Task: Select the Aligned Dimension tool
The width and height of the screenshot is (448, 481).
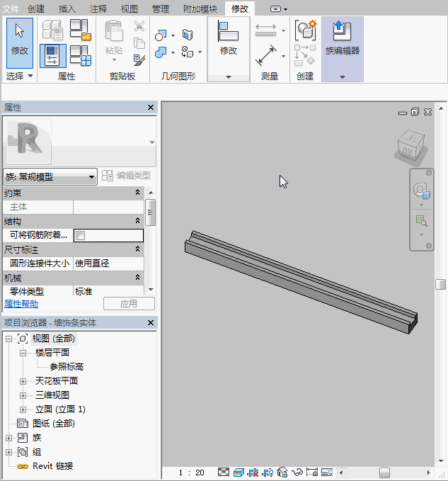Action: 266,55
